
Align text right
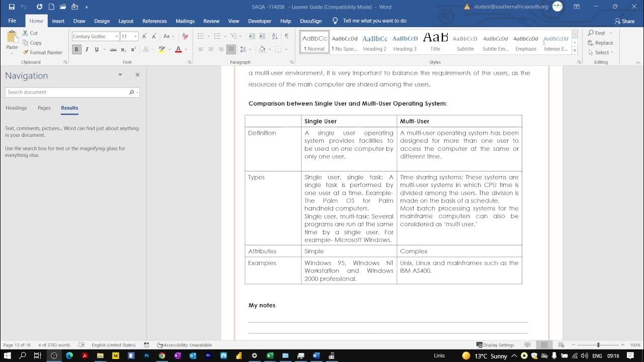click(x=221, y=49)
